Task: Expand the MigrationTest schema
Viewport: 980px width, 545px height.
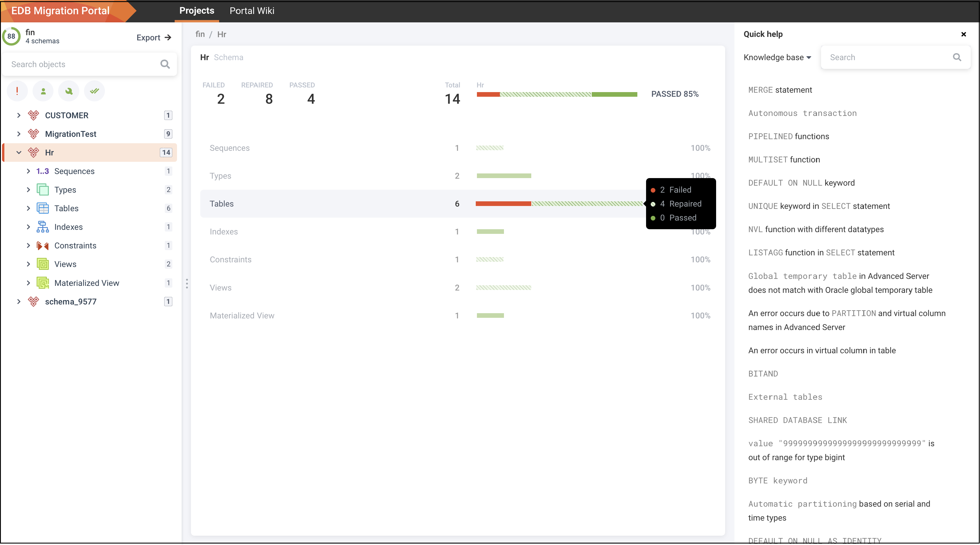Action: pyautogui.click(x=19, y=134)
